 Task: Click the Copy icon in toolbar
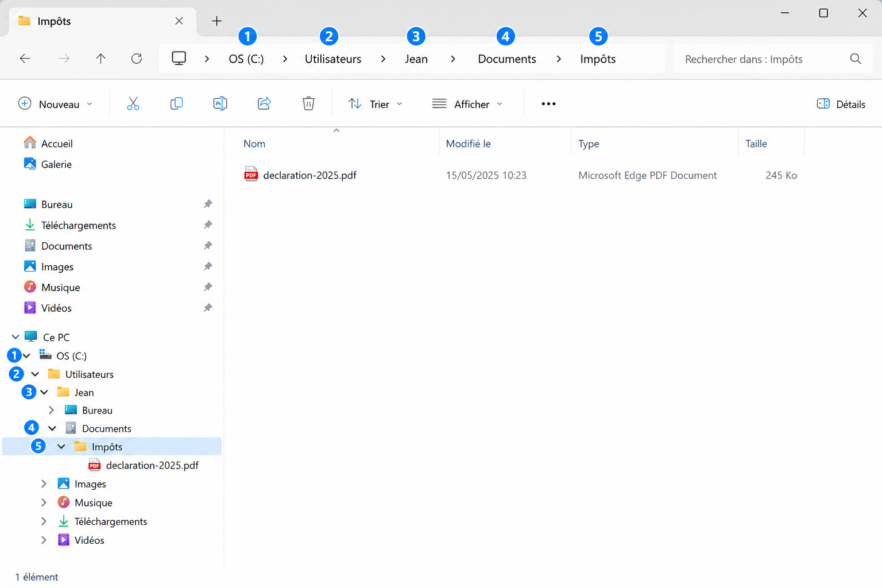pos(176,104)
